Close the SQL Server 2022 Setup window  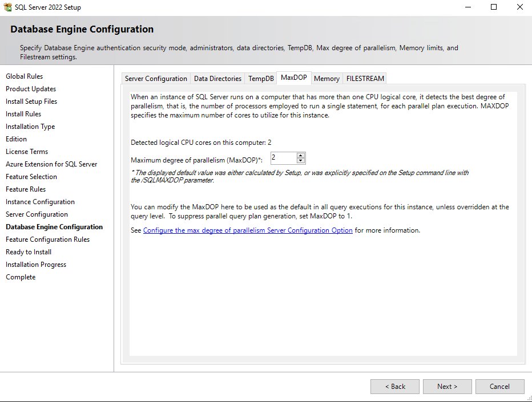[x=519, y=7]
